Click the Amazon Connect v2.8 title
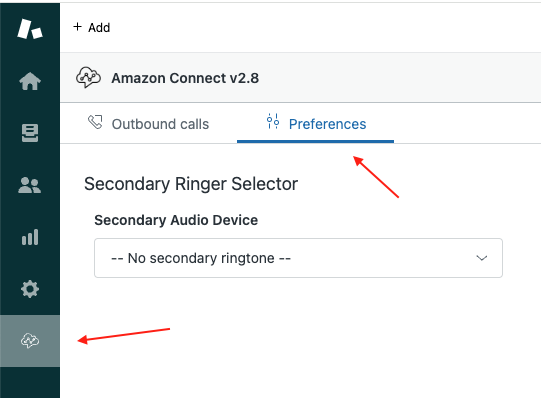The width and height of the screenshot is (541, 398). pos(185,78)
